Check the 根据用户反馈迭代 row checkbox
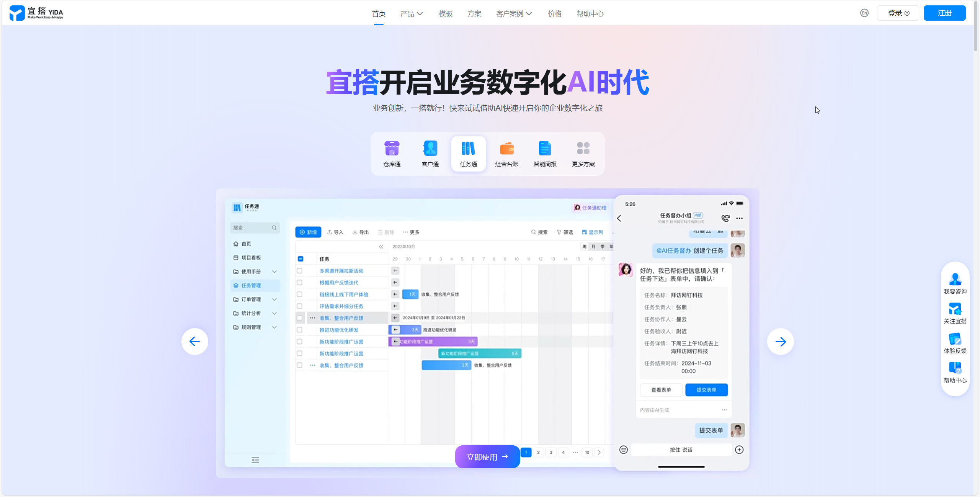The image size is (980, 497). [300, 283]
